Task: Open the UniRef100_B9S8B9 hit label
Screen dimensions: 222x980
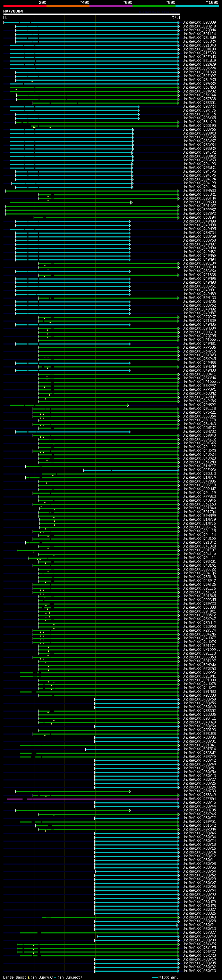Action: pyautogui.click(x=199, y=23)
